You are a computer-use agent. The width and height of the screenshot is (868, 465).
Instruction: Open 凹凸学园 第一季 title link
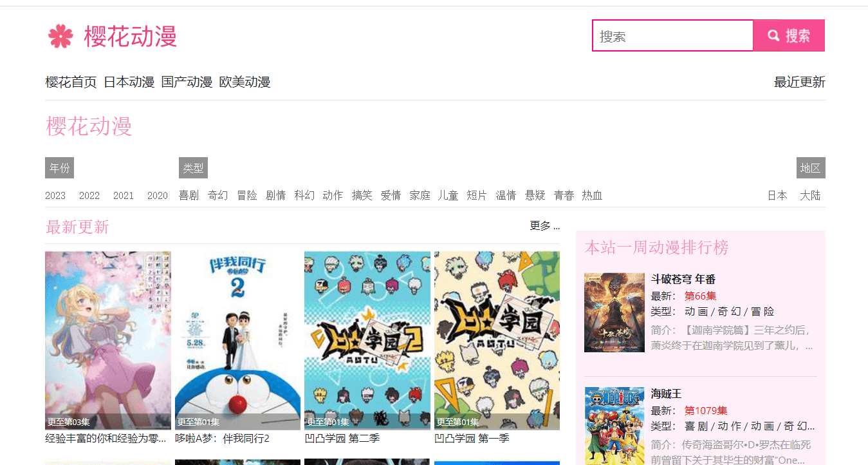pyautogui.click(x=472, y=438)
